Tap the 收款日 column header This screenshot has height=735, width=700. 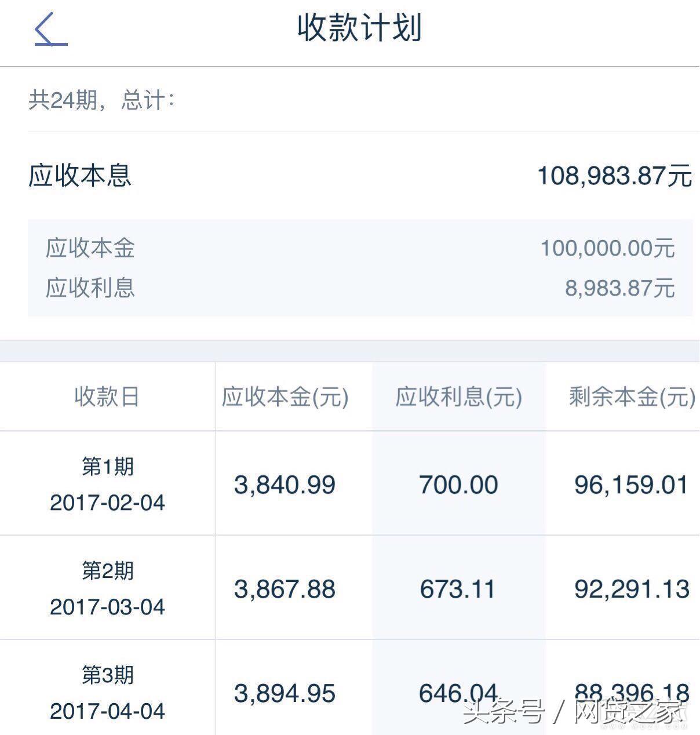[107, 396]
